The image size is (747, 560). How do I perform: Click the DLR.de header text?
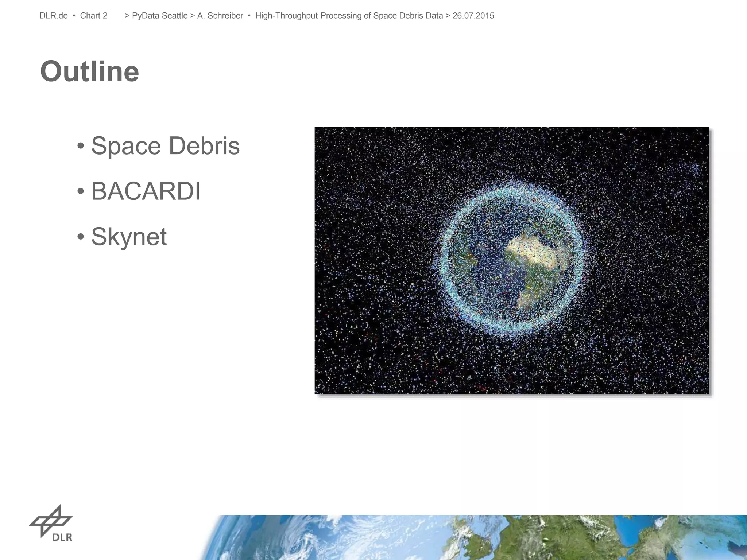[54, 16]
